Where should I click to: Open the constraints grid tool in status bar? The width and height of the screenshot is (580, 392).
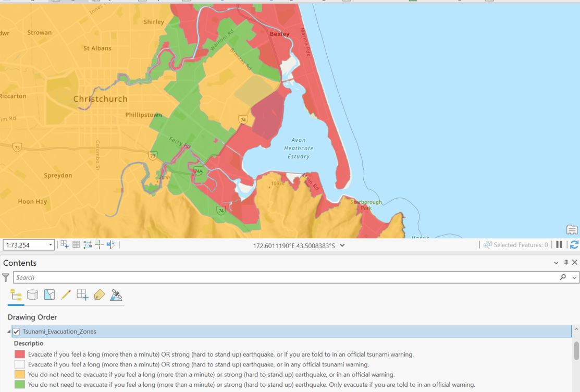(65, 244)
